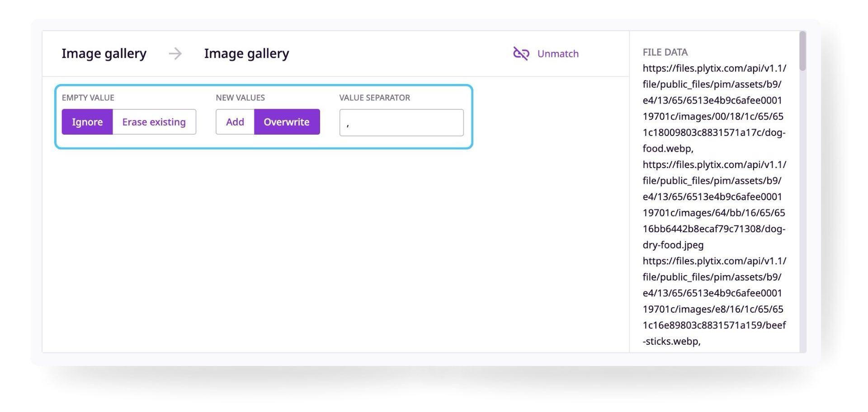Grab the file data scrollbar thumb

802,51
